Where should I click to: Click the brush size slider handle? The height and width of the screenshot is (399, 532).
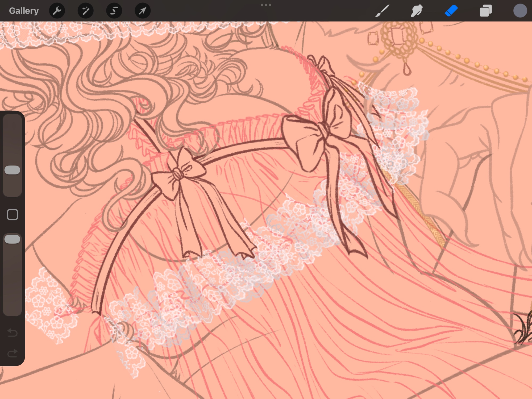coord(13,170)
